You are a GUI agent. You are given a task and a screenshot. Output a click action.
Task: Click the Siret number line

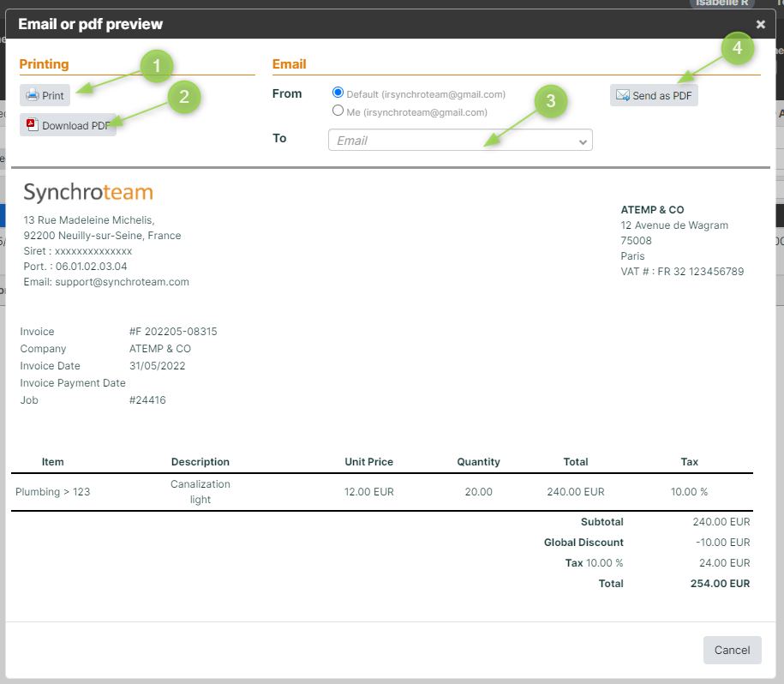(77, 251)
